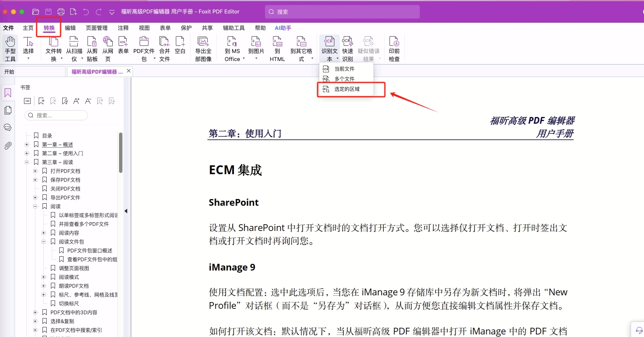Open the comments panel sidebar icon

(x=8, y=127)
